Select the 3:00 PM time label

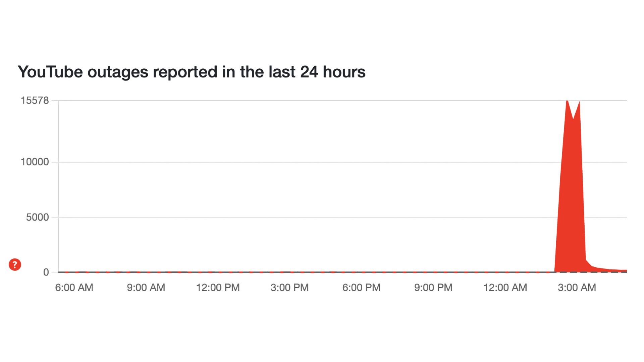coord(289,288)
